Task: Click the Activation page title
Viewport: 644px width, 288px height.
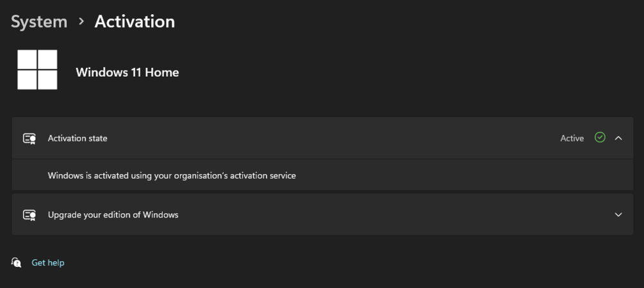Action: (135, 22)
